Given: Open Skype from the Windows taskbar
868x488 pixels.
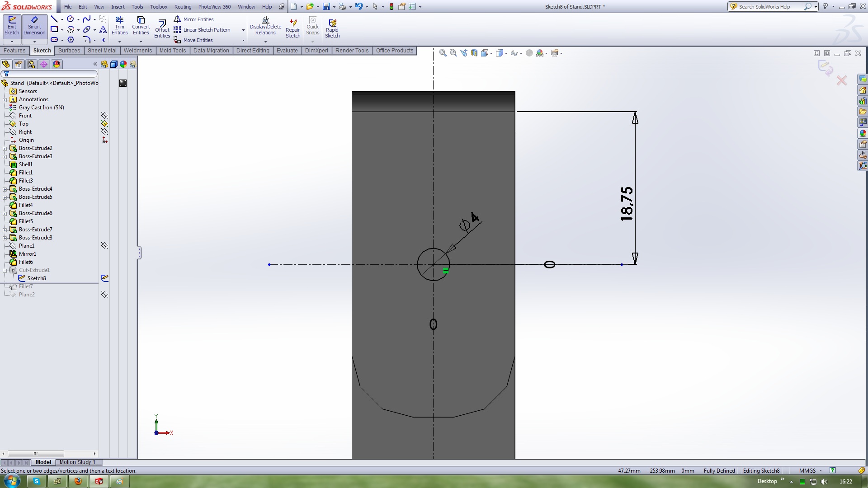Looking at the screenshot, I should coord(36,481).
